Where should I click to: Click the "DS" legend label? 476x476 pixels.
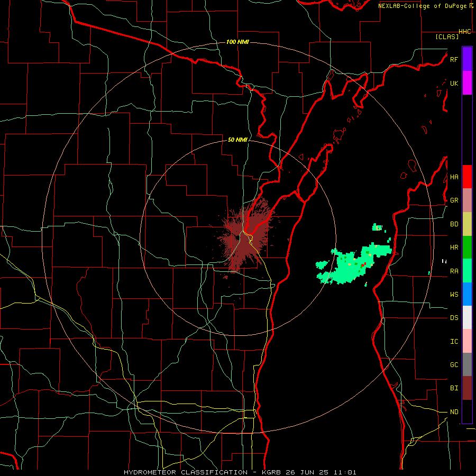[454, 318]
